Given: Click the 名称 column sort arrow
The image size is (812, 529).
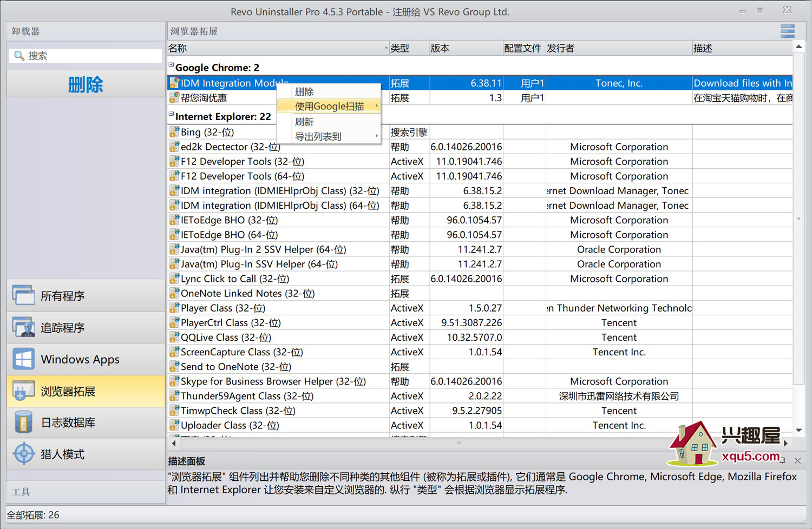Looking at the screenshot, I should [x=385, y=48].
